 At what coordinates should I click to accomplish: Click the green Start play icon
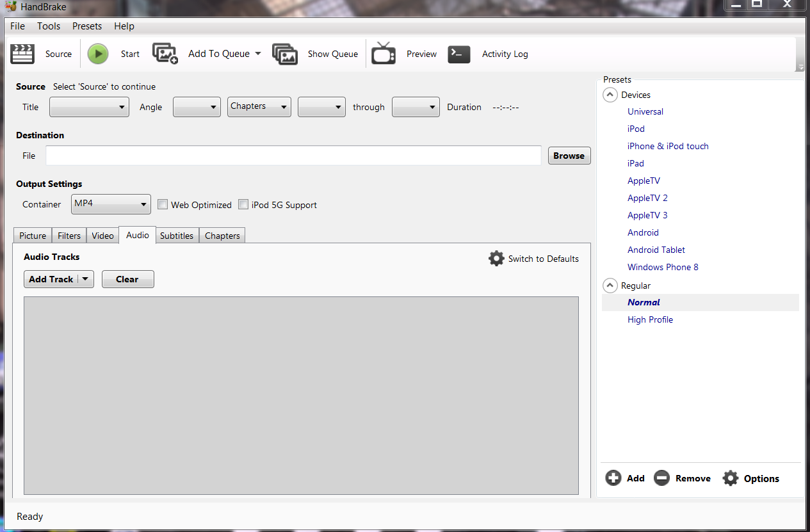click(x=98, y=54)
